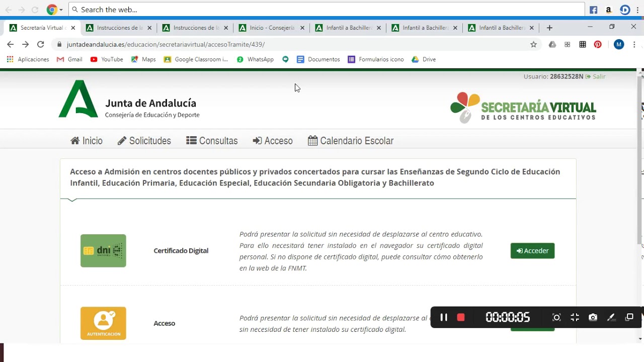Click the Certificado Digital label
The image size is (644, 362).
point(181,251)
